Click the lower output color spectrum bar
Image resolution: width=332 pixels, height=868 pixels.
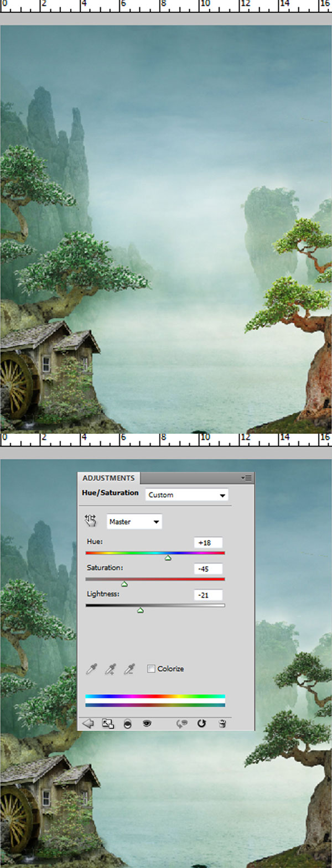click(x=155, y=705)
